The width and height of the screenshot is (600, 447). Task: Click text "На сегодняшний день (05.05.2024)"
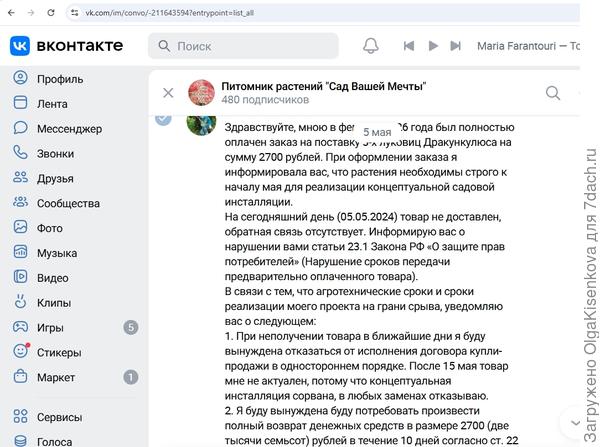311,217
